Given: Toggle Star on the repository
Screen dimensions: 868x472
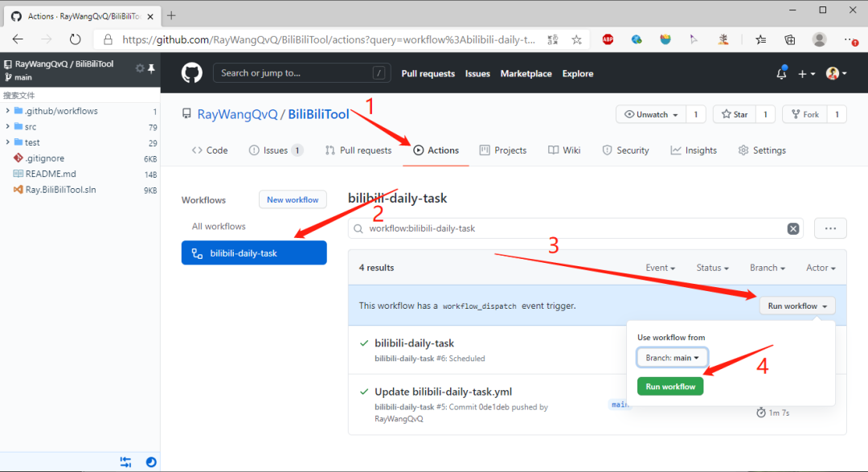Looking at the screenshot, I should click(735, 114).
